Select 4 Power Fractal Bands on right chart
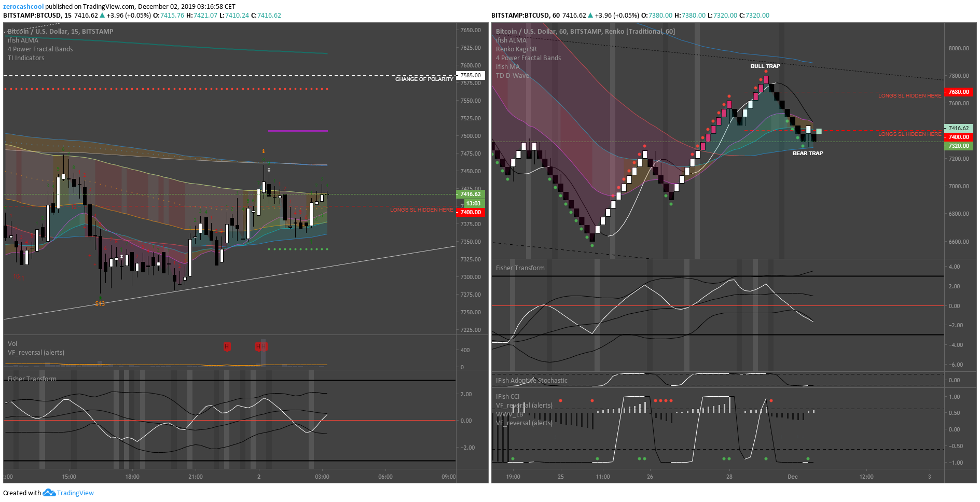Image resolution: width=980 pixels, height=502 pixels. (529, 58)
